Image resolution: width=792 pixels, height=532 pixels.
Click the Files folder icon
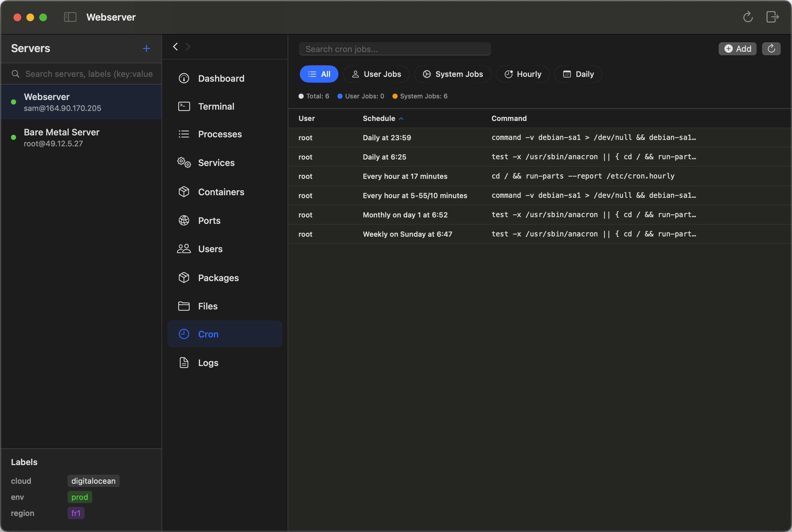(184, 306)
